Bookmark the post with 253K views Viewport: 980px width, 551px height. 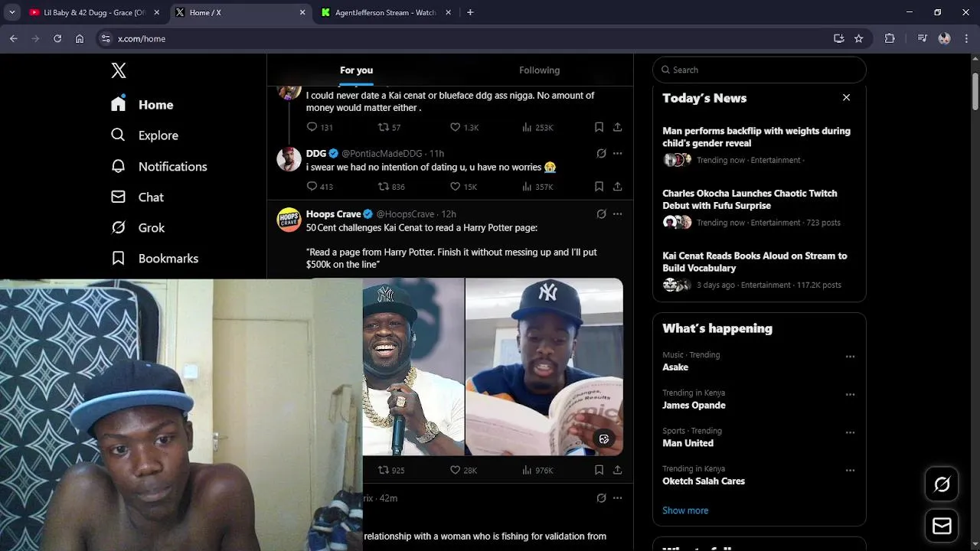[599, 127]
